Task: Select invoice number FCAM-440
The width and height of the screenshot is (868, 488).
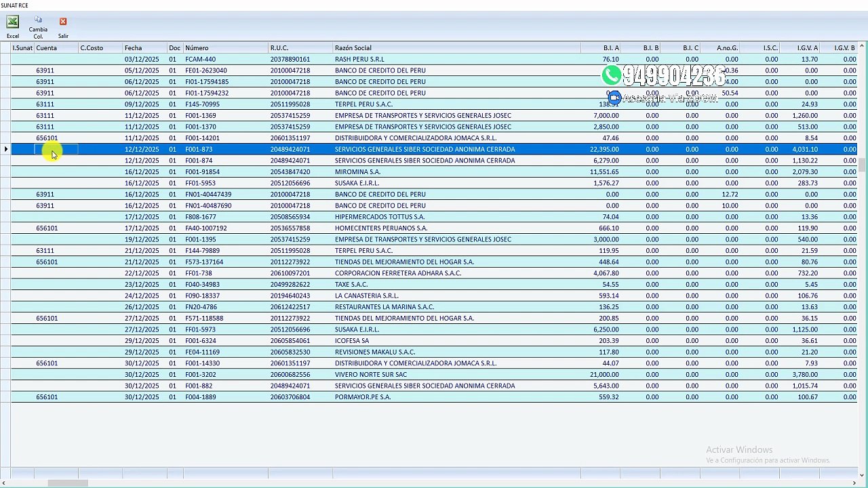Action: [x=200, y=60]
